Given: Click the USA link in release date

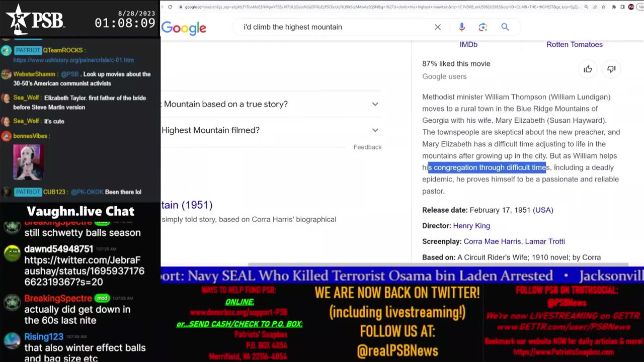Looking at the screenshot, I should pos(543,210).
